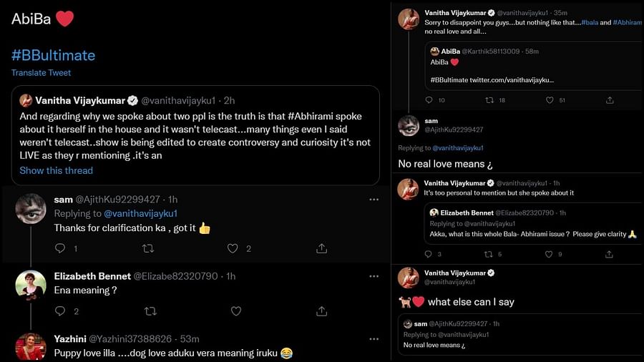
Task: Open @vanithavijayku1 mention in sam's reply
Action: click(x=140, y=213)
